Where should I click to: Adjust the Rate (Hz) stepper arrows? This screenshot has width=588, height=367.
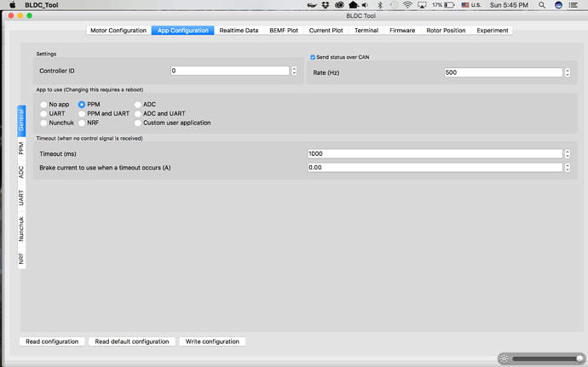(568, 72)
